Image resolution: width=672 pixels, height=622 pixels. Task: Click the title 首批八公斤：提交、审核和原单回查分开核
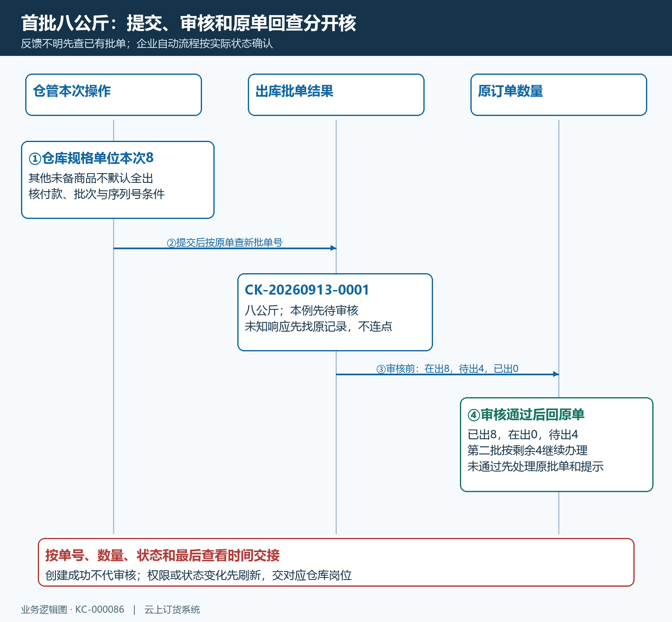pos(189,23)
